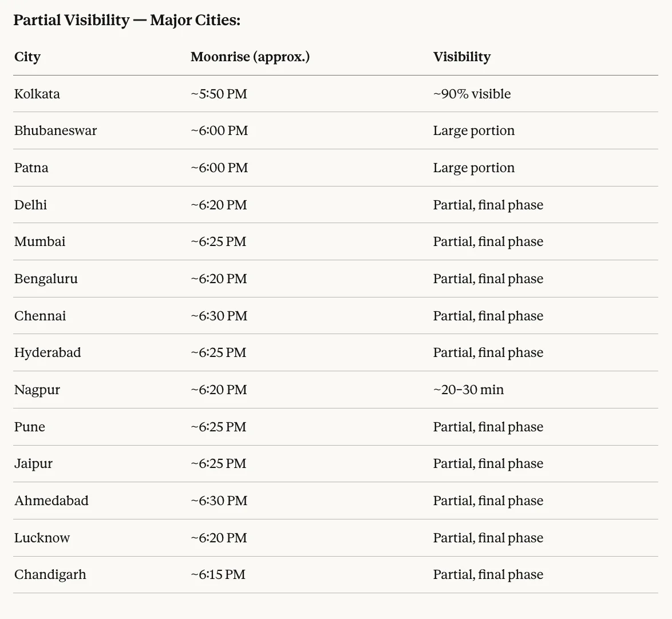Select the Ahmedabad city cell
The height and width of the screenshot is (619, 672).
click(52, 501)
